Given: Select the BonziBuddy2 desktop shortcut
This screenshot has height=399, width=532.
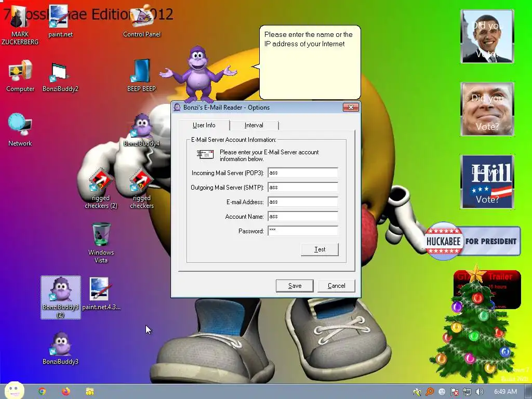Looking at the screenshot, I should (x=60, y=77).
